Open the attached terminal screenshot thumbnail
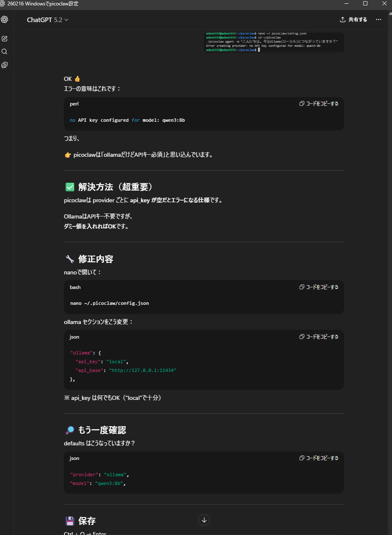Viewport: 392px width, 535px height. [274, 42]
